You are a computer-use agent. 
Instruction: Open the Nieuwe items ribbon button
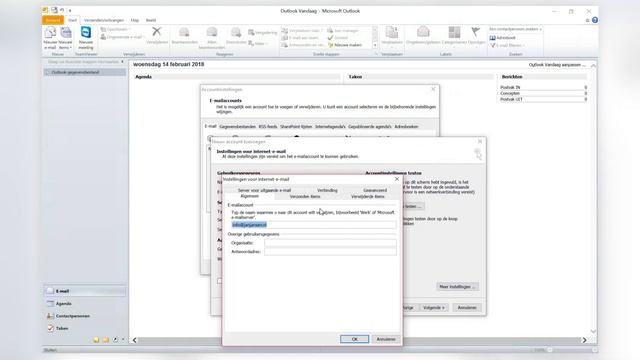coord(65,38)
